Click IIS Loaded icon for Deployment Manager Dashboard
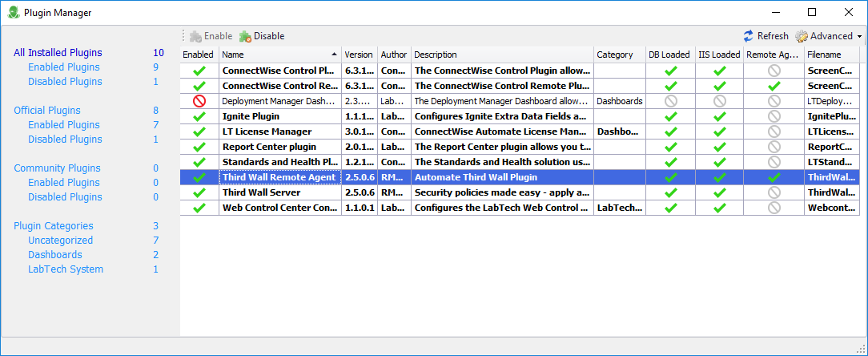The width and height of the screenshot is (868, 356). (x=720, y=101)
